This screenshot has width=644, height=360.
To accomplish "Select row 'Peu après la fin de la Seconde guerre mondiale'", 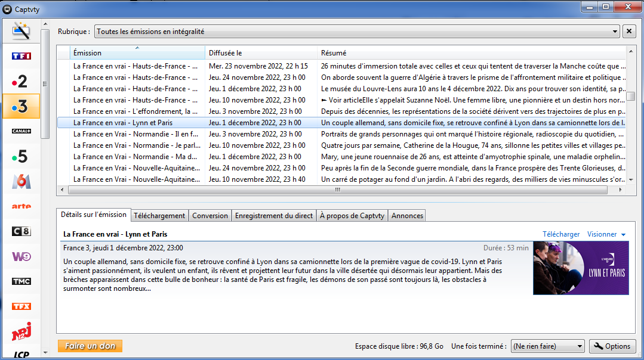I will tap(341, 167).
